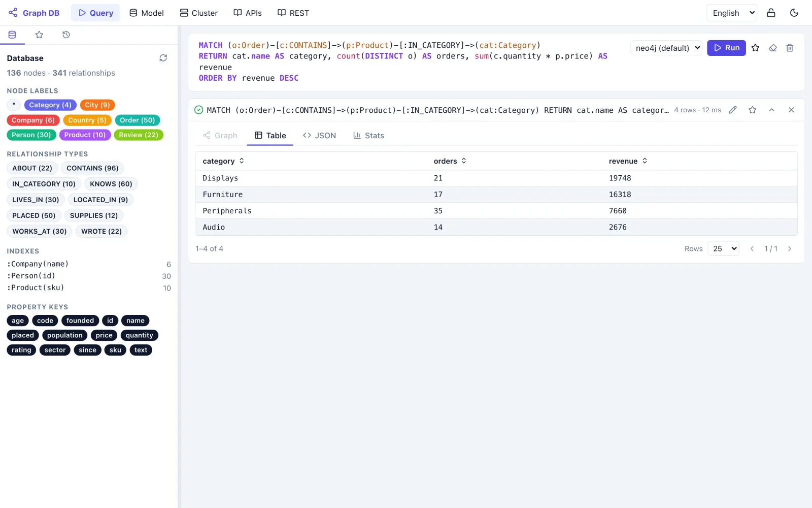Edit the executed result query

733,110
